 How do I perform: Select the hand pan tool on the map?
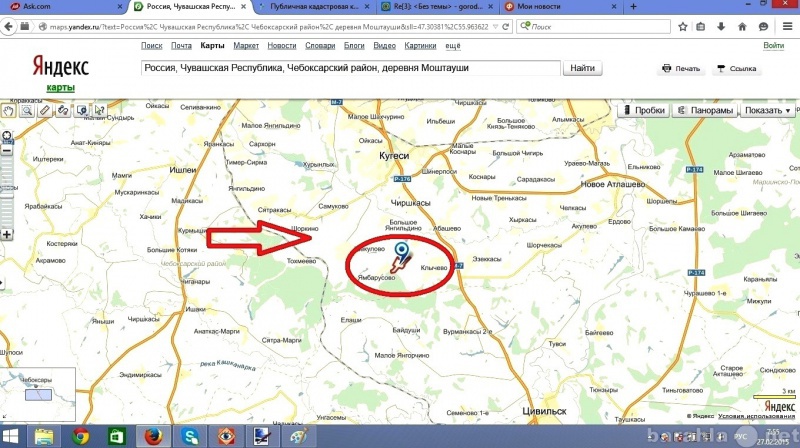(8, 110)
